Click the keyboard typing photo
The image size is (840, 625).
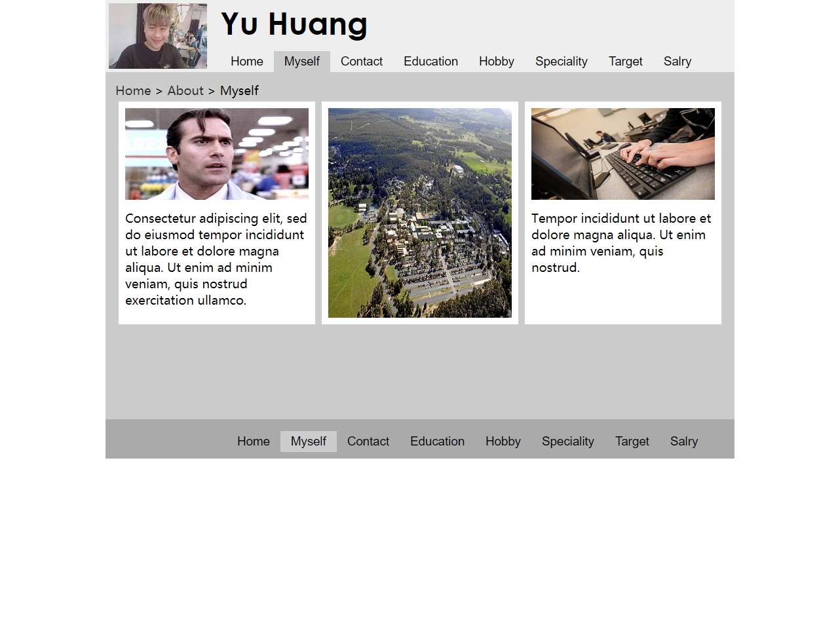click(x=623, y=154)
